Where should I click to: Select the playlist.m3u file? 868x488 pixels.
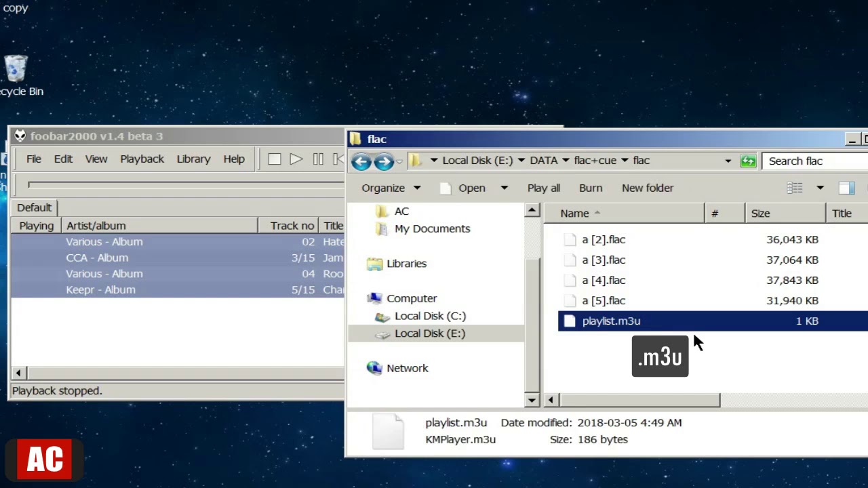[x=713, y=321]
